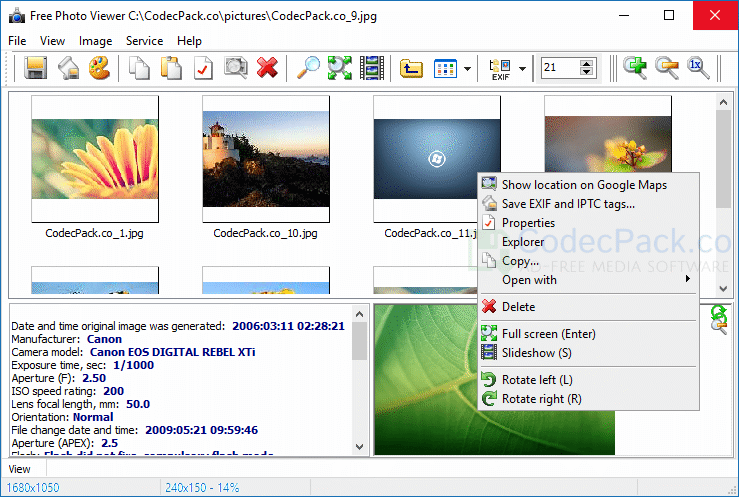
Task: Start slideshow via filmstrip toolbar icon
Action: pos(372,68)
